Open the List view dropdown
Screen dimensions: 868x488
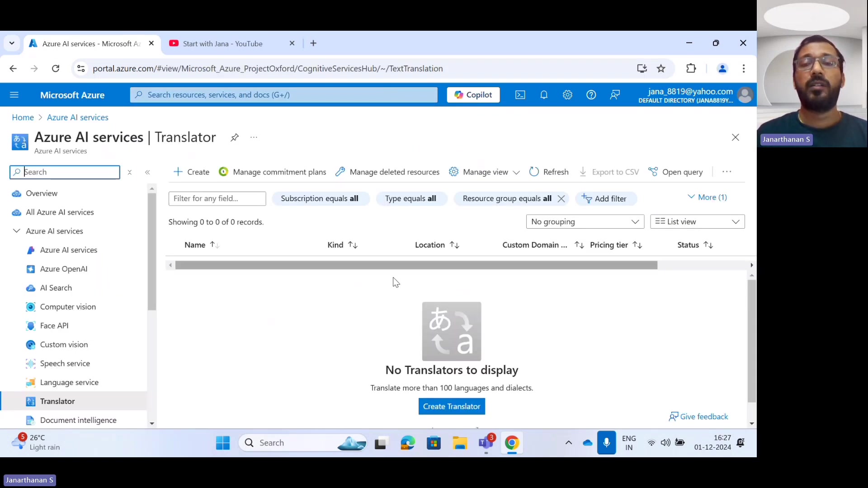click(x=697, y=221)
